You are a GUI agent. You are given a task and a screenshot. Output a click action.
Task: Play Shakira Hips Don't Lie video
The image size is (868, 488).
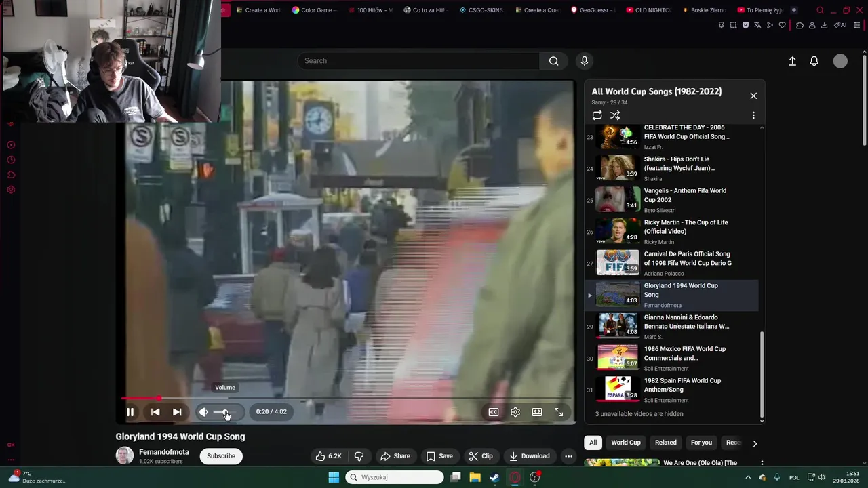pos(671,168)
